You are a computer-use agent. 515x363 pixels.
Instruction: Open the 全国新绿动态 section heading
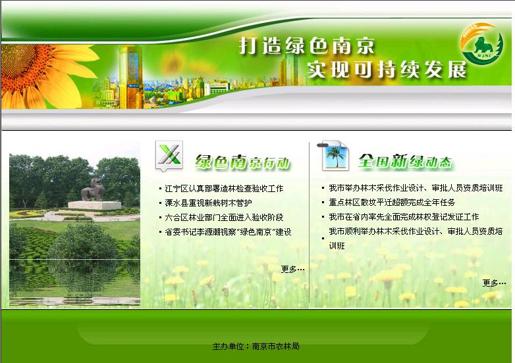click(x=406, y=162)
